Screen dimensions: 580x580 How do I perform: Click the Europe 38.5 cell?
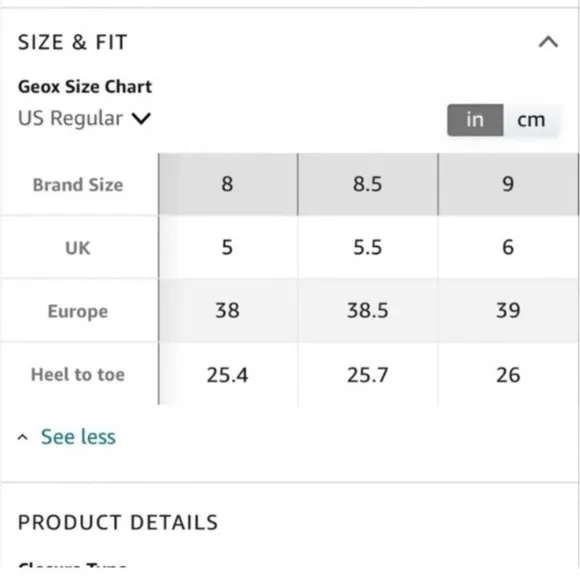[x=367, y=310]
